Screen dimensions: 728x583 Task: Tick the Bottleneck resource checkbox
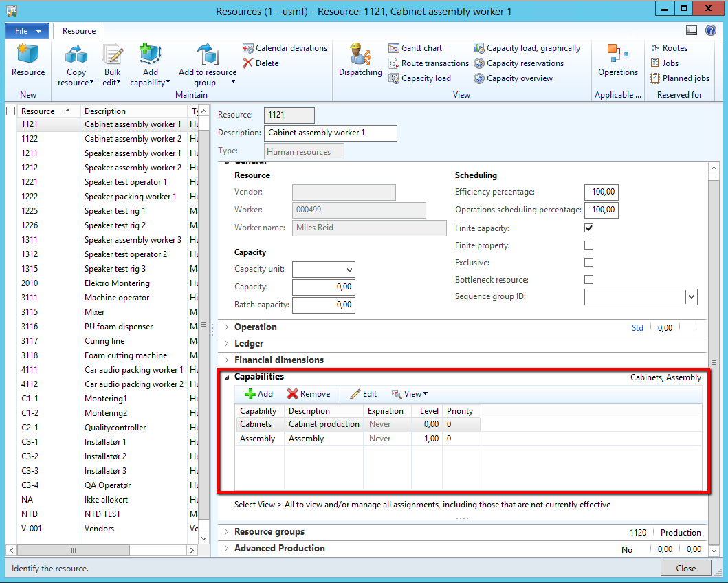[x=588, y=280]
